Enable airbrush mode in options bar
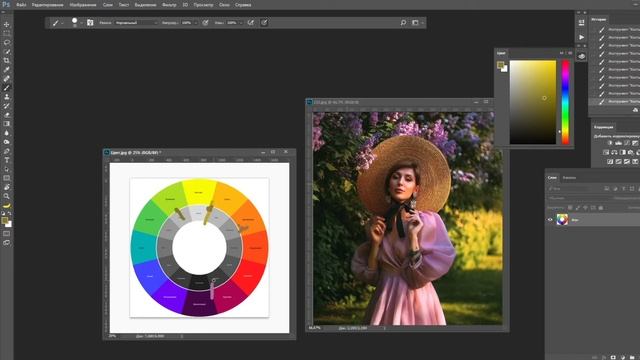Screen dimensions: 640x360 251,22
